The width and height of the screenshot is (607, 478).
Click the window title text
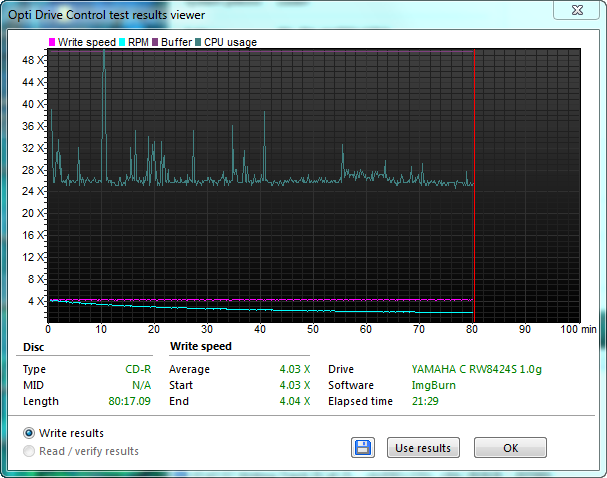[106, 15]
